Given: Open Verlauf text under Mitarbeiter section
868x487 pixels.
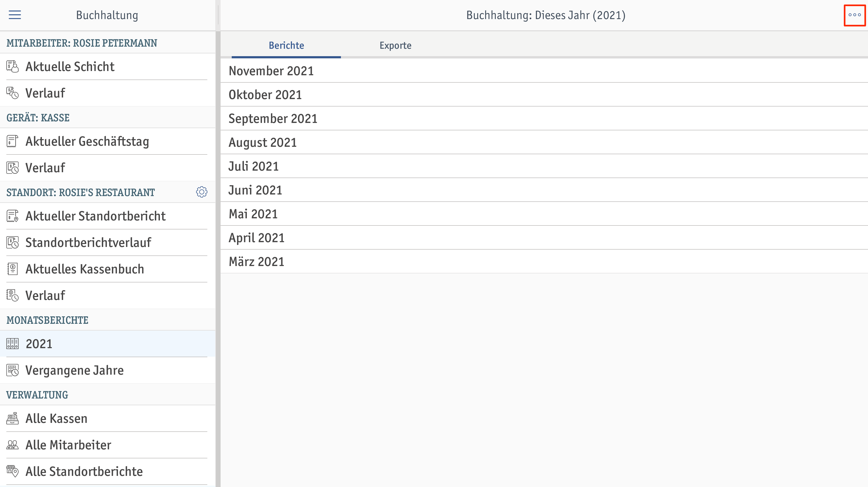Looking at the screenshot, I should pos(45,93).
